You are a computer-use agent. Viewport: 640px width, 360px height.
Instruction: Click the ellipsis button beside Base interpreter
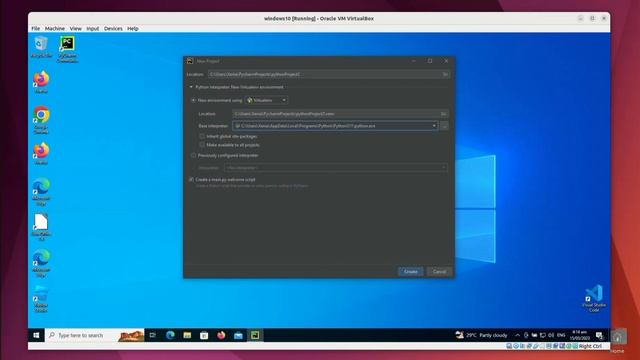444,126
